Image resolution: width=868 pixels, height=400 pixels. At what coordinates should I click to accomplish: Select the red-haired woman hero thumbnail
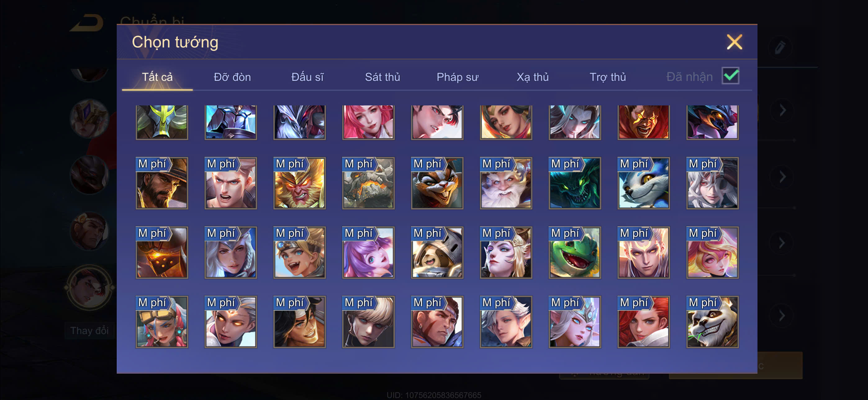(643, 322)
